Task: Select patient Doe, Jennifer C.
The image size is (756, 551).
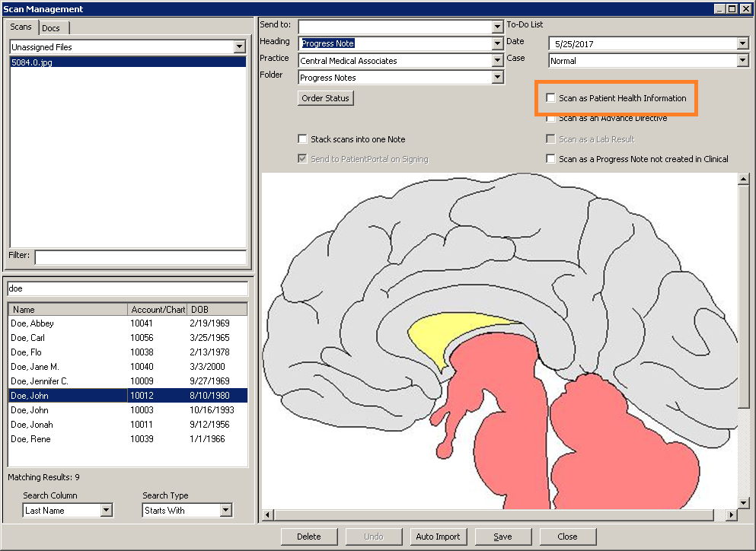Action: tap(40, 381)
